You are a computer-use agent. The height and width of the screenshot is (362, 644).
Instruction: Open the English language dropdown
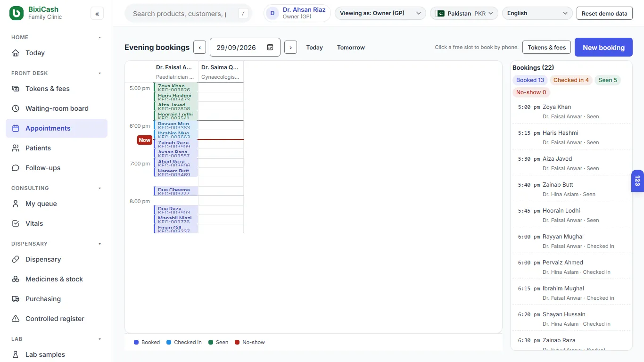click(537, 13)
